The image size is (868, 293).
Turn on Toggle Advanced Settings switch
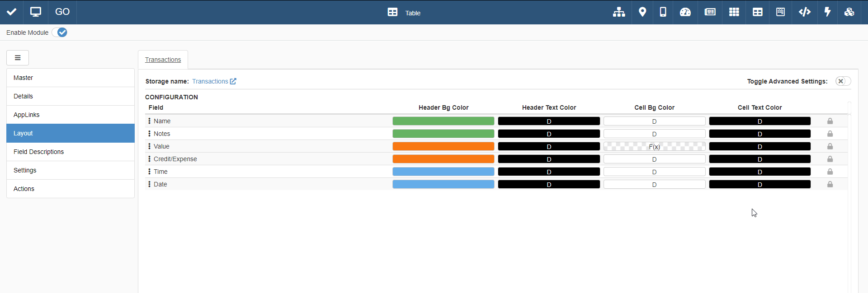click(x=843, y=81)
